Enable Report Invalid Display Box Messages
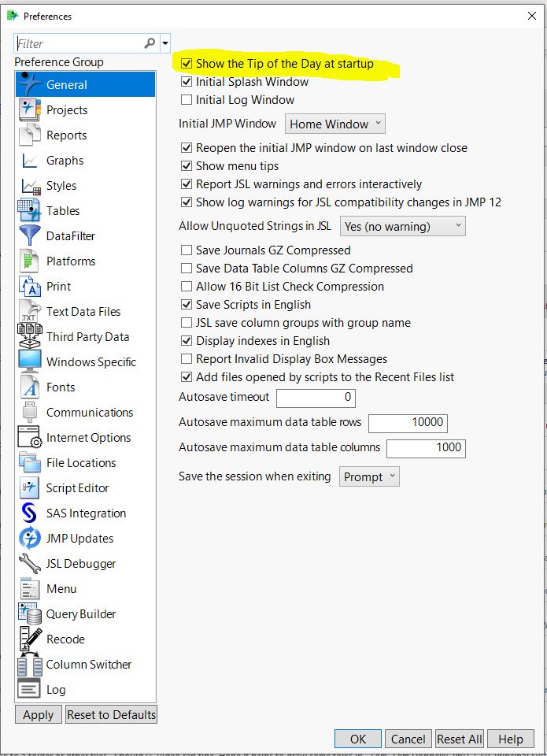547x756 pixels. coord(186,359)
